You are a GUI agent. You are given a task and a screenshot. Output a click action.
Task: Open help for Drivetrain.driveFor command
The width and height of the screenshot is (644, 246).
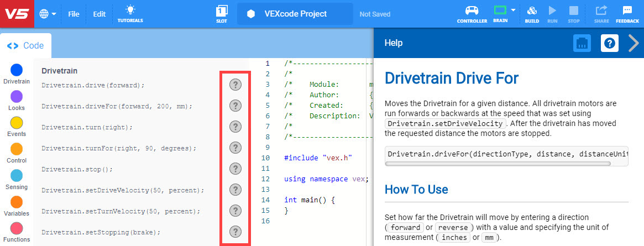pyautogui.click(x=235, y=106)
